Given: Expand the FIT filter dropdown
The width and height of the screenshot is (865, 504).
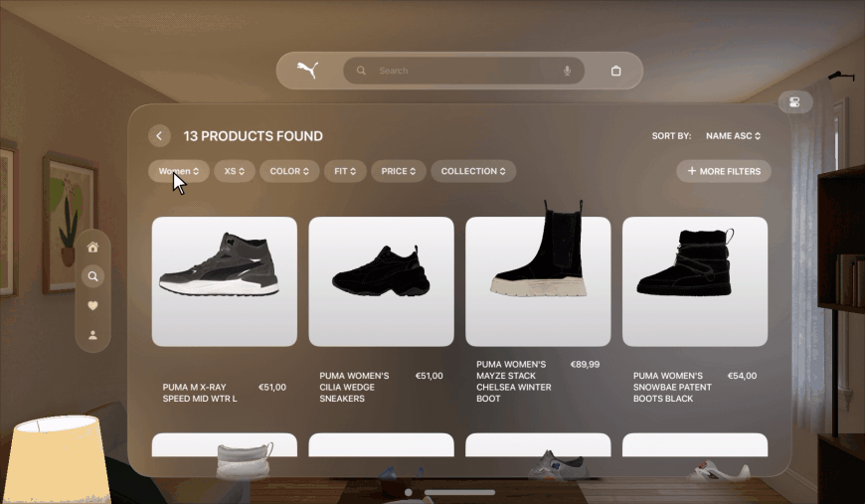Looking at the screenshot, I should pos(345,171).
